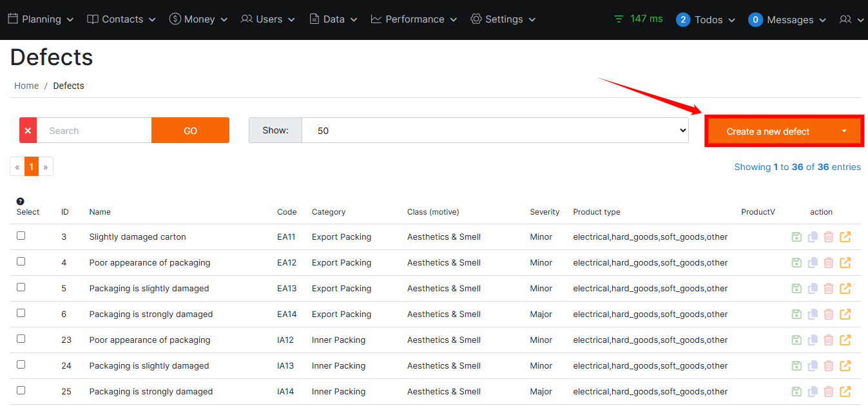Image resolution: width=868 pixels, height=406 pixels.
Task: Tick the checkbox for defect ID 23
Action: coord(21,339)
